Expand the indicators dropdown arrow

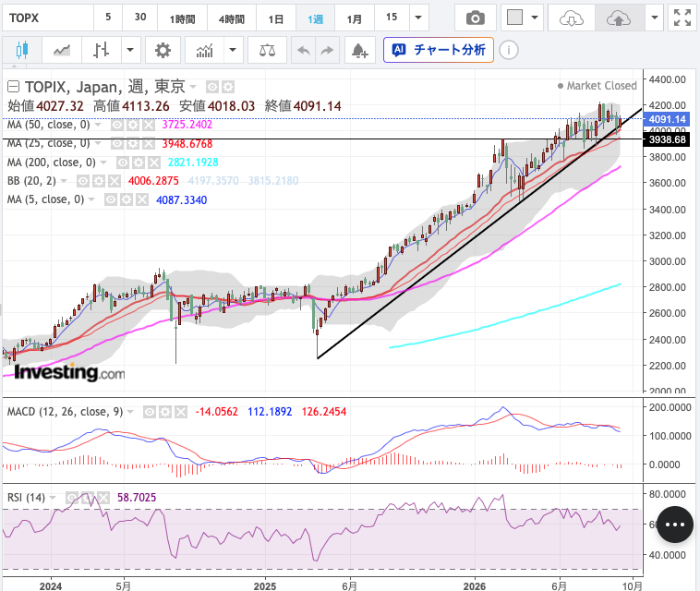[x=233, y=50]
